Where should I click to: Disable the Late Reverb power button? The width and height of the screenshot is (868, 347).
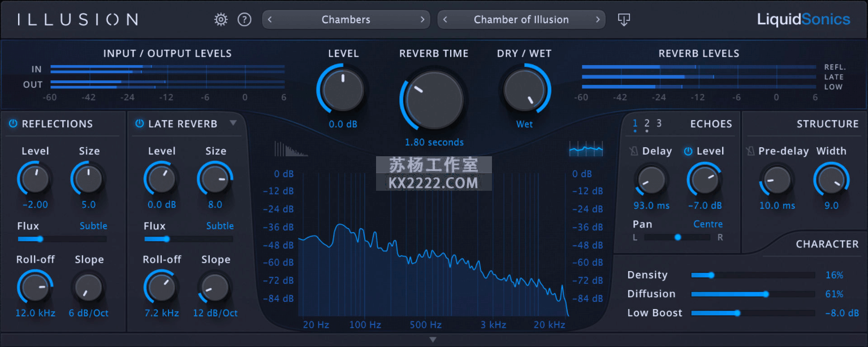tap(139, 124)
